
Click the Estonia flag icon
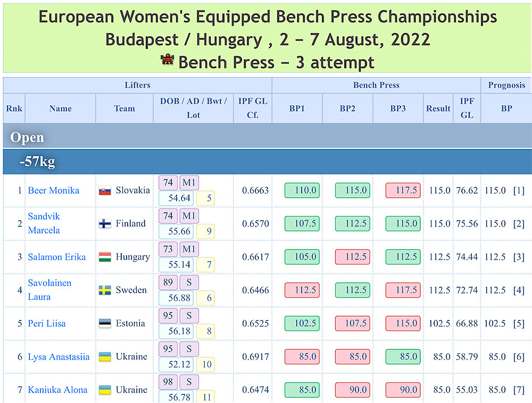(105, 324)
